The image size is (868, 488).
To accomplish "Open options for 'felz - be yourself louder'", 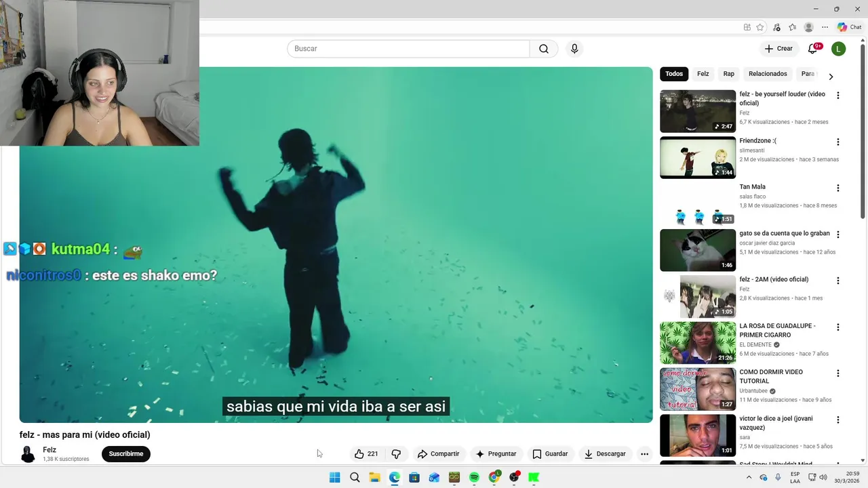I will point(838,96).
